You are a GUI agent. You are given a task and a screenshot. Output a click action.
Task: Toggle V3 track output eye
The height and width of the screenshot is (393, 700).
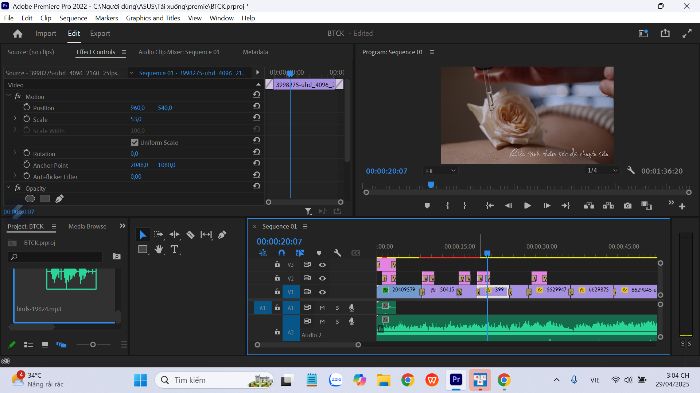[322, 265]
